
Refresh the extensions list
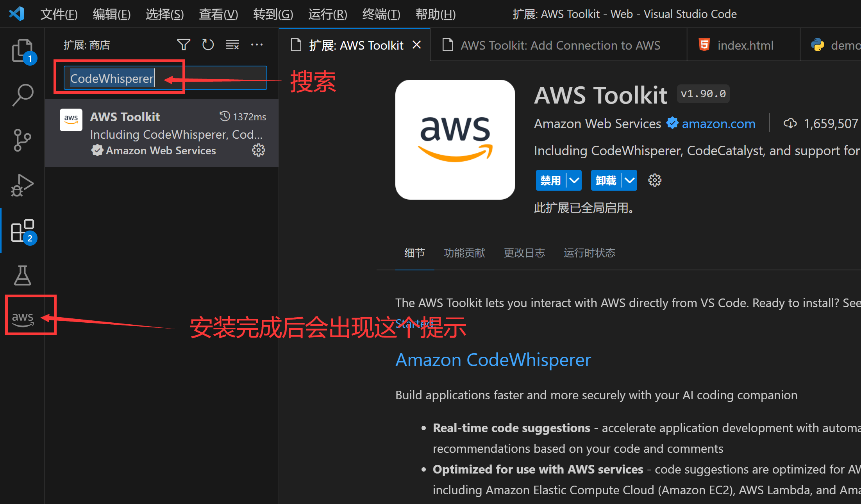208,45
